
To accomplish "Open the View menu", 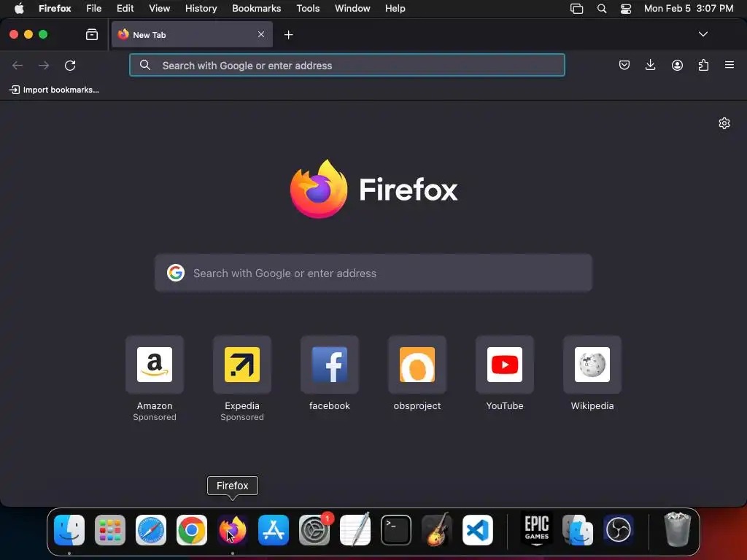I will tap(159, 9).
